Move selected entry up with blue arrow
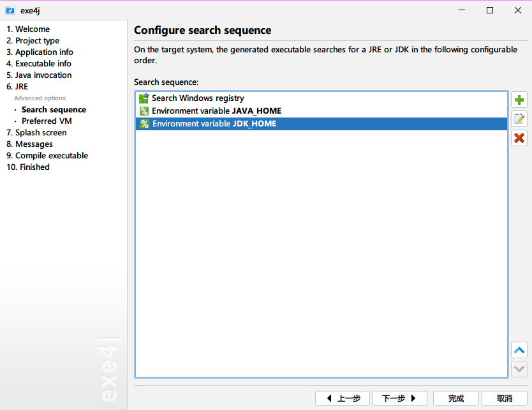 coord(519,350)
